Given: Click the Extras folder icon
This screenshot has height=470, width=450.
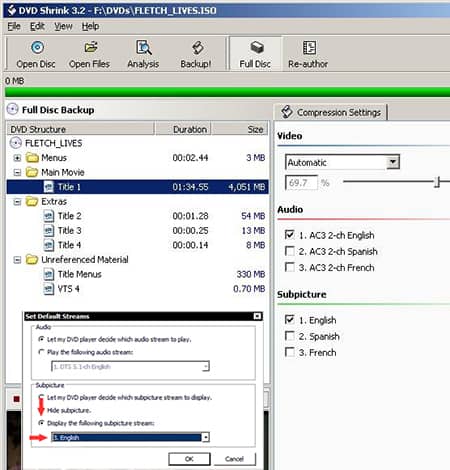Looking at the screenshot, I should 32,201.
